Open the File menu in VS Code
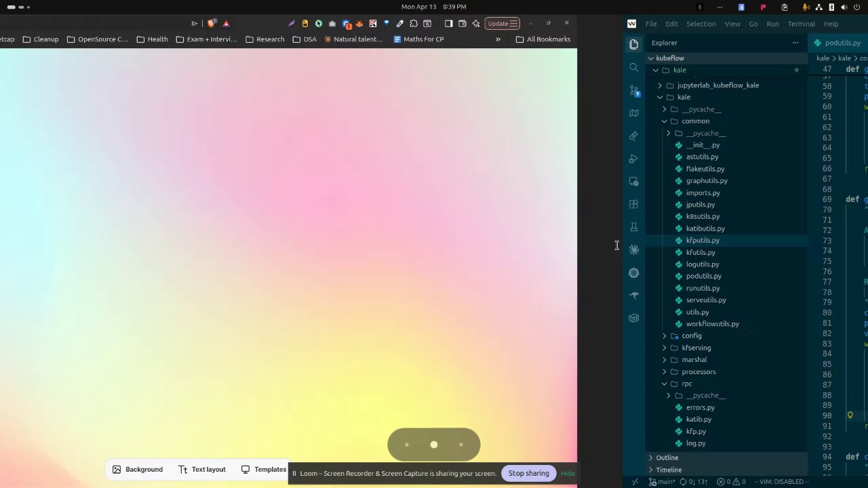 tap(651, 24)
